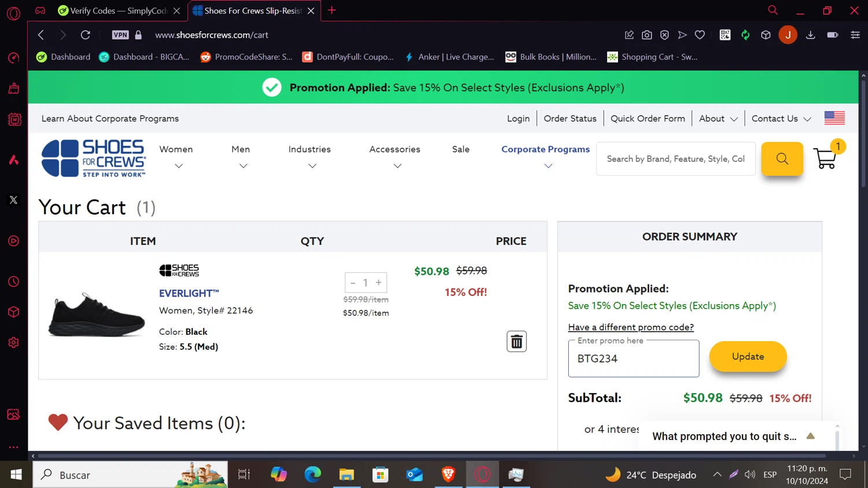The image size is (868, 488).
Task: Open the Shopping Cart bookmark
Action: pos(652,57)
